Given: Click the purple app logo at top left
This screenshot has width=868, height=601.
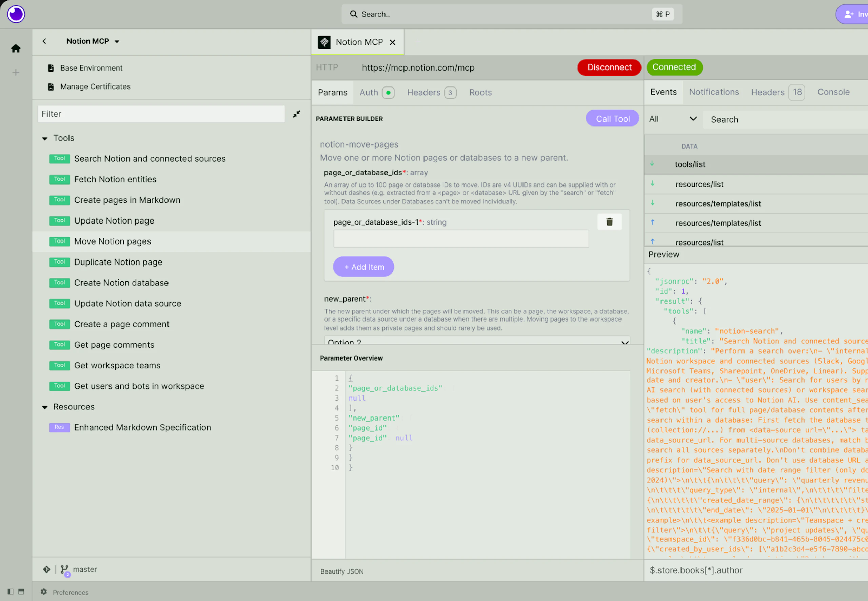Looking at the screenshot, I should click(x=16, y=14).
